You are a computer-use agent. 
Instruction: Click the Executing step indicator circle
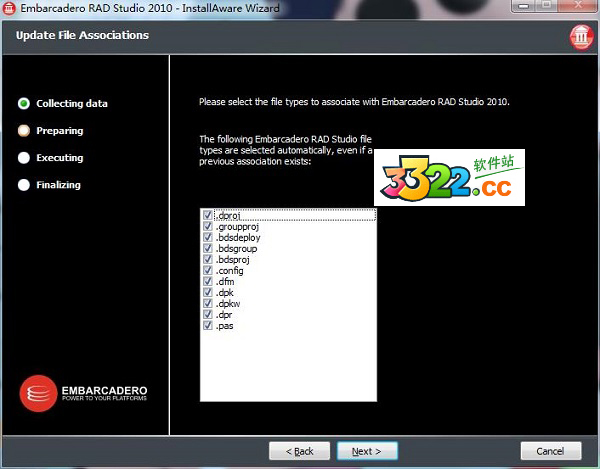24,158
